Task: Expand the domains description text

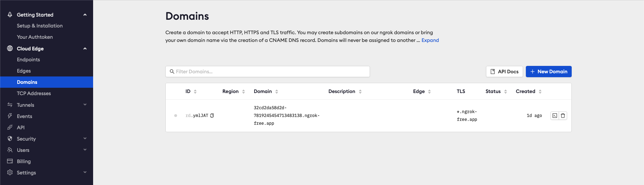Action: coord(430,40)
